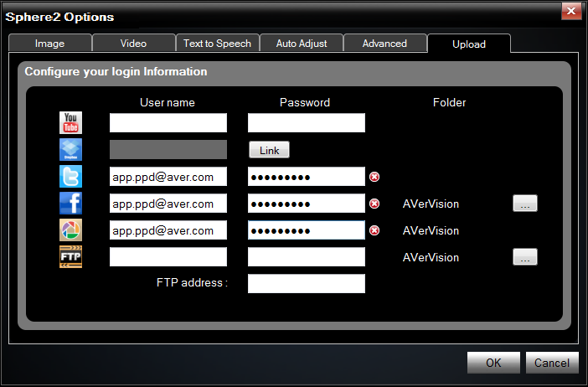Go to the Auto Adjust tab
Screen dimensions: 588x387
302,43
